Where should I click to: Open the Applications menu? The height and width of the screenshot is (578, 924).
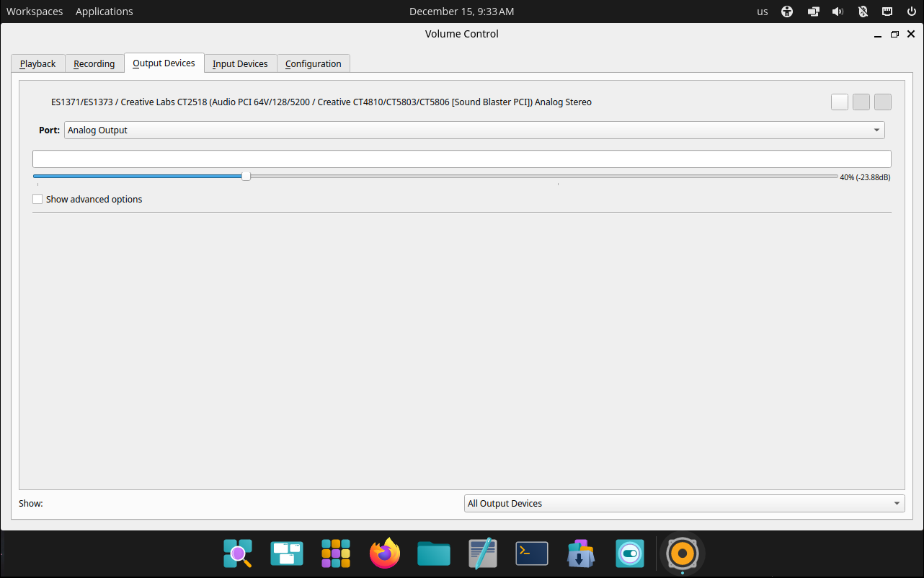pyautogui.click(x=104, y=11)
